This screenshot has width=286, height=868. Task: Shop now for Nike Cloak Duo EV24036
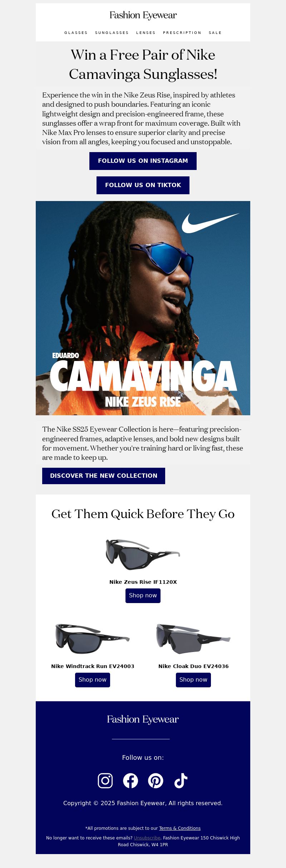193,680
